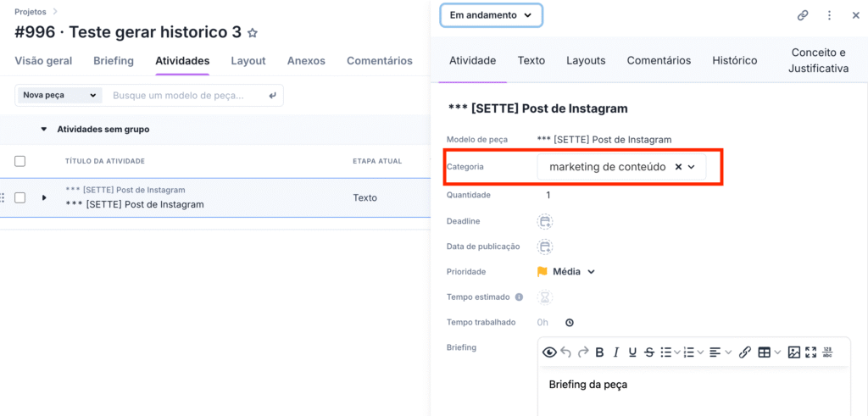The height and width of the screenshot is (416, 868).
Task: Apply strikethrough formatting in Briefing editor
Action: (x=649, y=352)
